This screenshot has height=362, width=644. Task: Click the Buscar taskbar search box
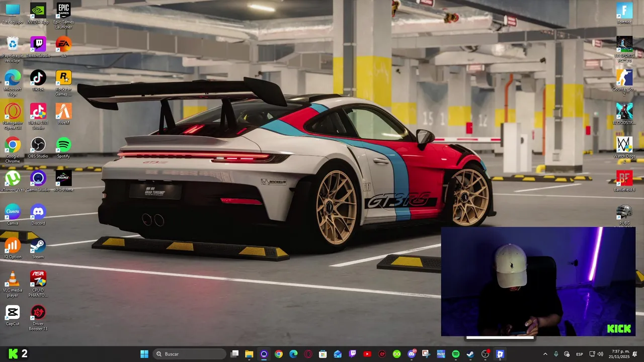[188, 354]
